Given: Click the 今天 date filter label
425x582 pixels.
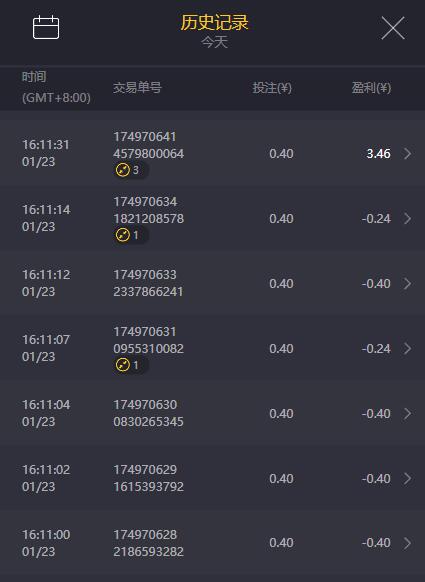Looking at the screenshot, I should coord(214,42).
